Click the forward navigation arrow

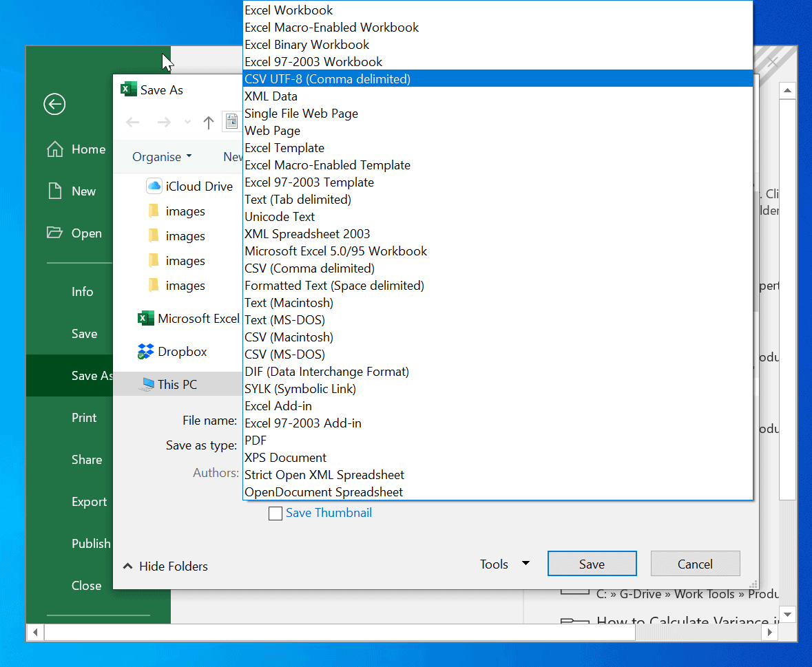click(164, 123)
